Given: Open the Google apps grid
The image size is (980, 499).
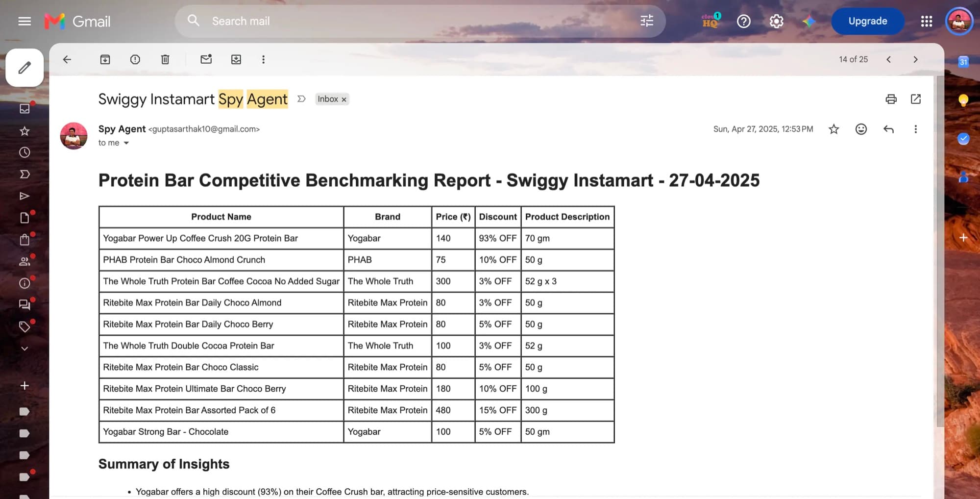Looking at the screenshot, I should (x=926, y=21).
